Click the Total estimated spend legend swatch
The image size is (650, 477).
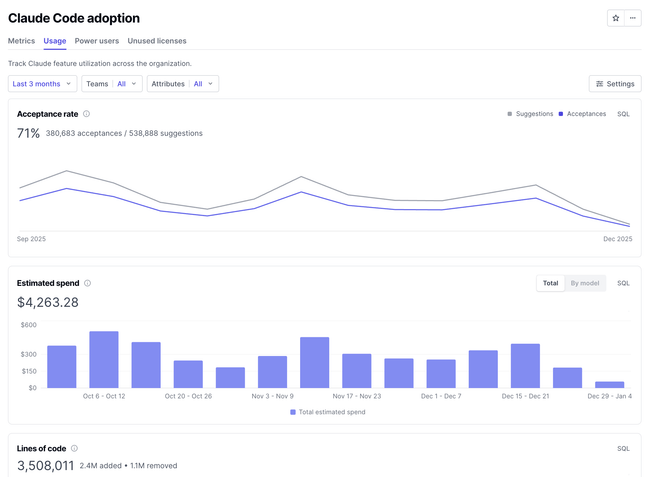293,412
